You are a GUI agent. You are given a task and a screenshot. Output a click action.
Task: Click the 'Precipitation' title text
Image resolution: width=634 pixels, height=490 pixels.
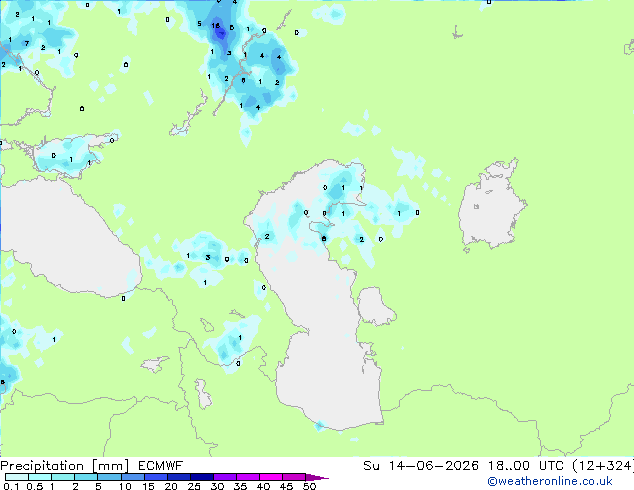click(x=42, y=466)
